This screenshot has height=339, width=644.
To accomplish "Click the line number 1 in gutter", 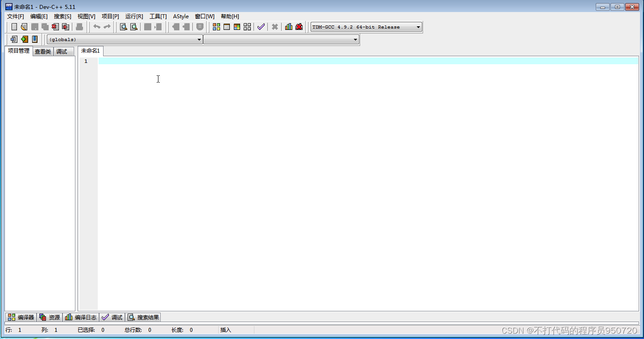I will tap(86, 61).
